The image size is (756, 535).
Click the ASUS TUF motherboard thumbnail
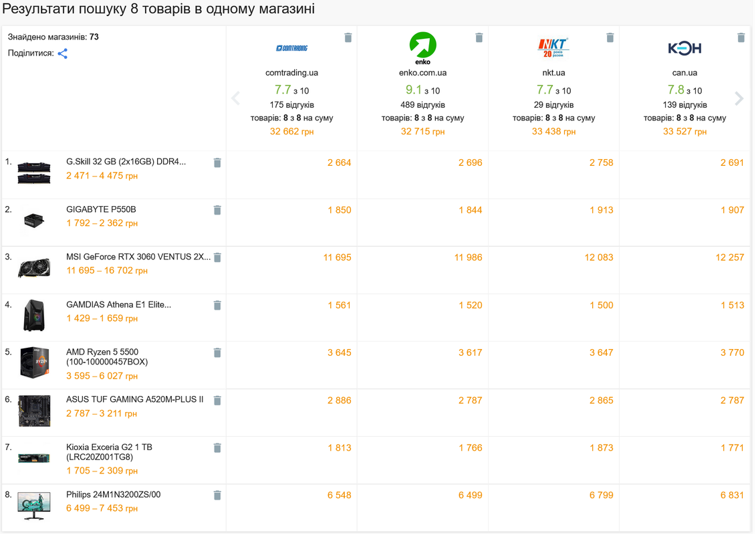point(34,411)
